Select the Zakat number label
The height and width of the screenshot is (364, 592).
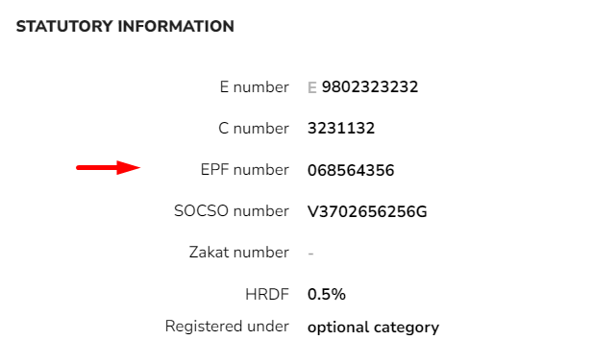point(239,253)
